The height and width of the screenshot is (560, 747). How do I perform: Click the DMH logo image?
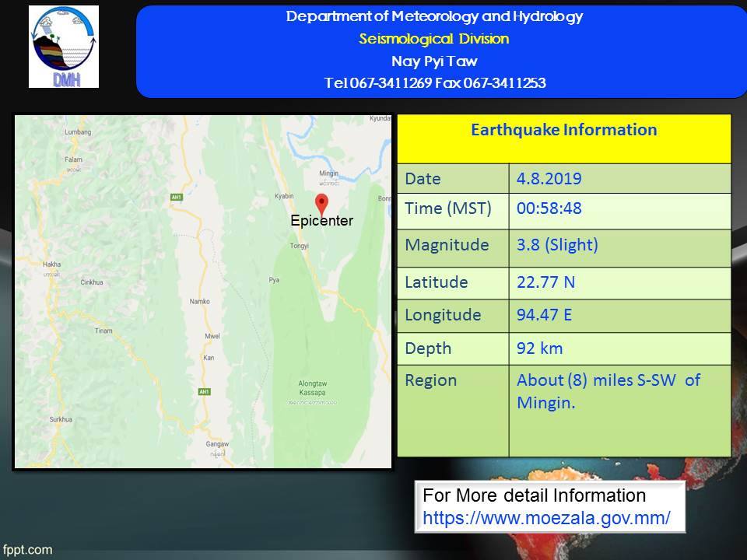point(64,47)
